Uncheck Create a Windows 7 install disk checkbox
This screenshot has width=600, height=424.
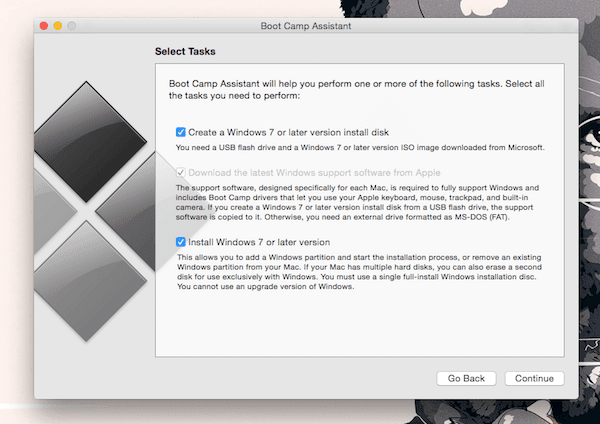[x=181, y=132]
